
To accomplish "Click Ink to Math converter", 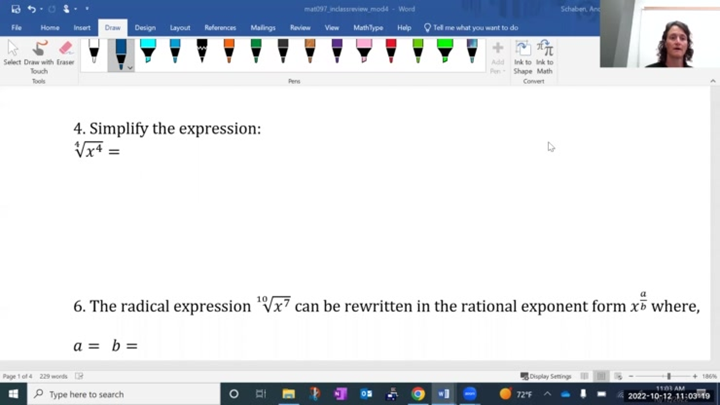I will coord(545,56).
